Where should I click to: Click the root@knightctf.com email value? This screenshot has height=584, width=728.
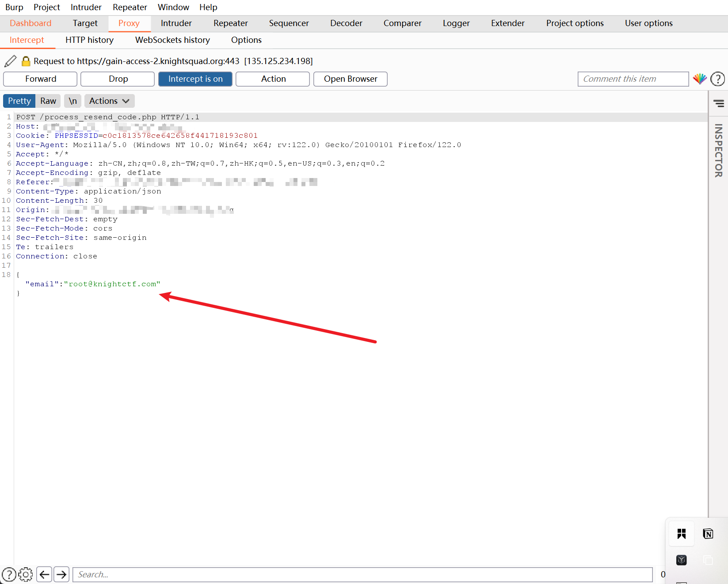pos(112,284)
